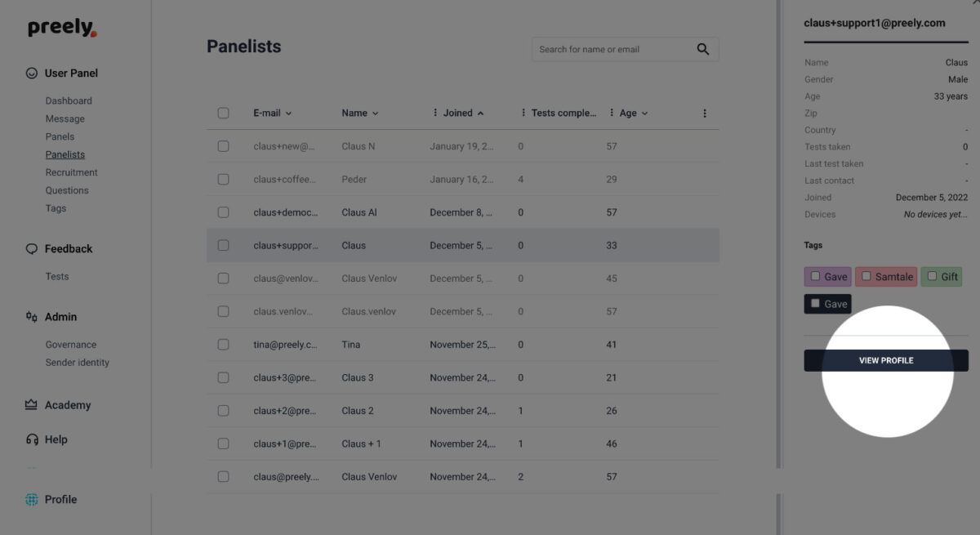Open the Dashboard sidebar item
The image size is (980, 535).
(x=69, y=100)
